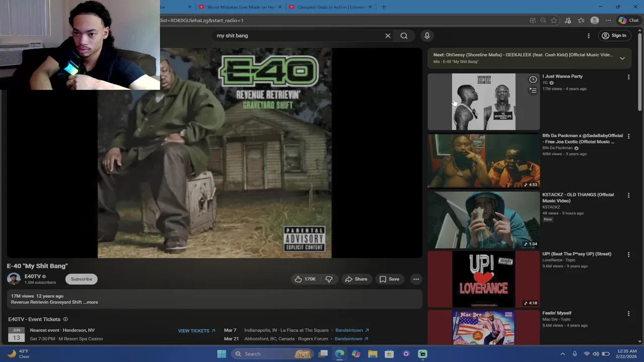The image size is (644, 362).
Task: Open Edge Settings and more menu
Action: coord(608,21)
